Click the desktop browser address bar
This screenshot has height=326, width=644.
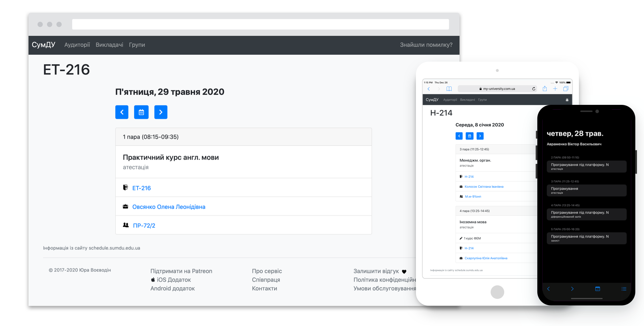coord(260,24)
